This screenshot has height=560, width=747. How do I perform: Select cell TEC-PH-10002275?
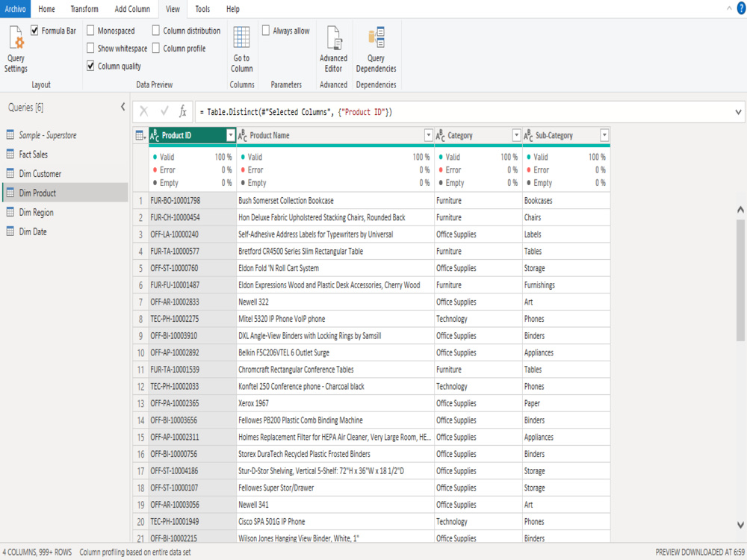pyautogui.click(x=193, y=319)
